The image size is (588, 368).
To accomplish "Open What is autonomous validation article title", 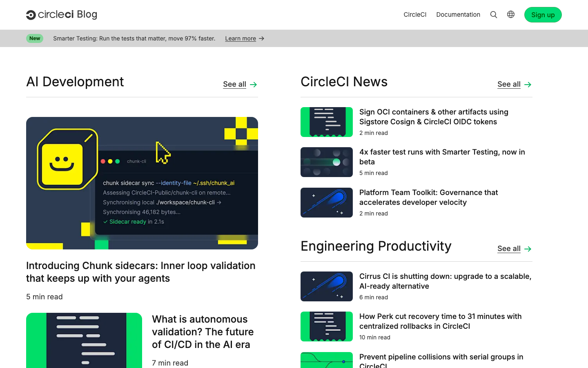I will (203, 332).
